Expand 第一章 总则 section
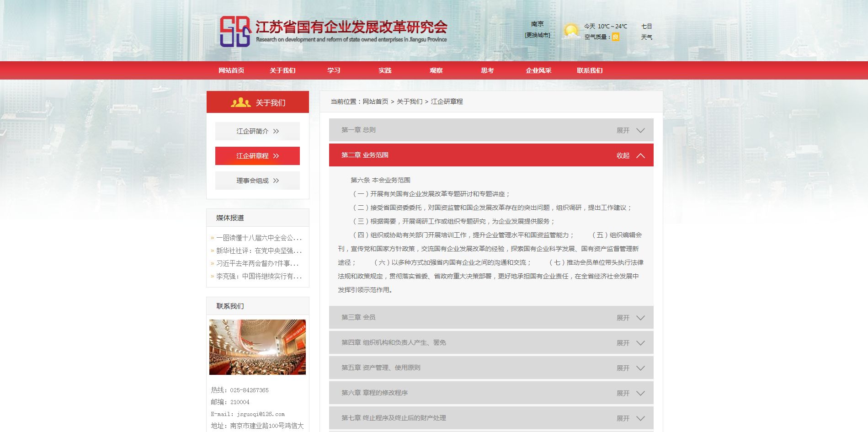The height and width of the screenshot is (432, 868). coord(491,130)
